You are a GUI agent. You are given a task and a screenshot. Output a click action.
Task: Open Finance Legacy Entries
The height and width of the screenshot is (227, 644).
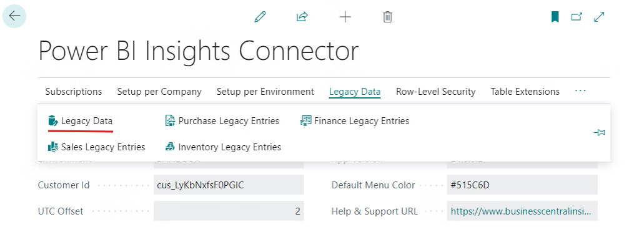(362, 121)
